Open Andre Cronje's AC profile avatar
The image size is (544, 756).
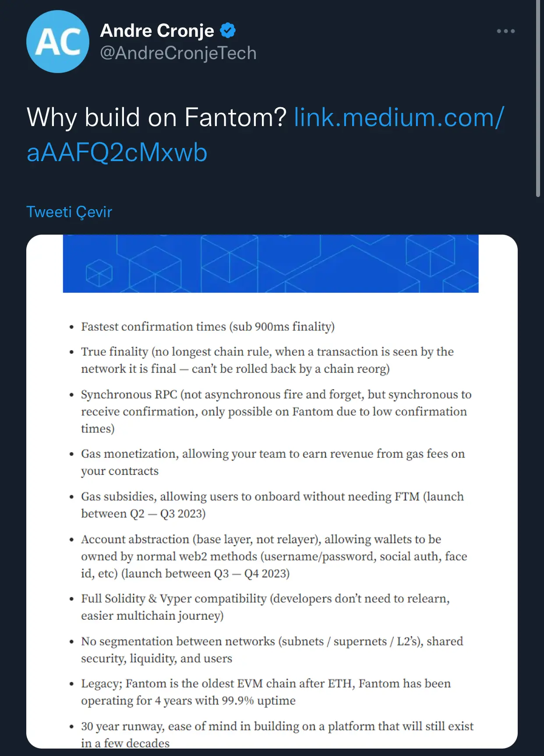pyautogui.click(x=58, y=42)
